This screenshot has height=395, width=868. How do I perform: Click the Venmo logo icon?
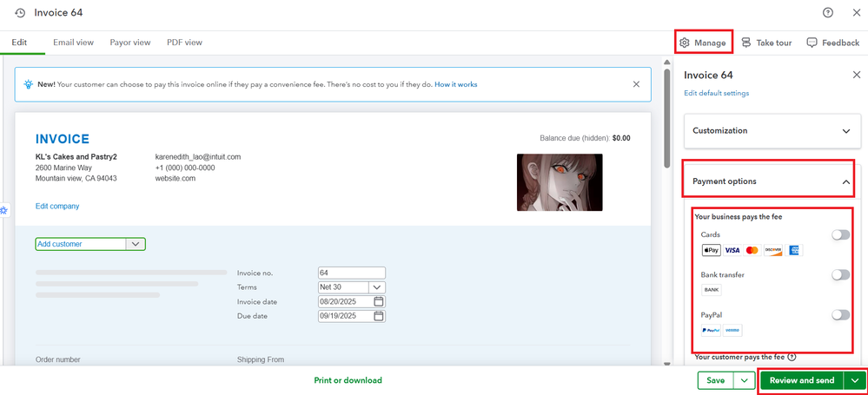[732, 330]
